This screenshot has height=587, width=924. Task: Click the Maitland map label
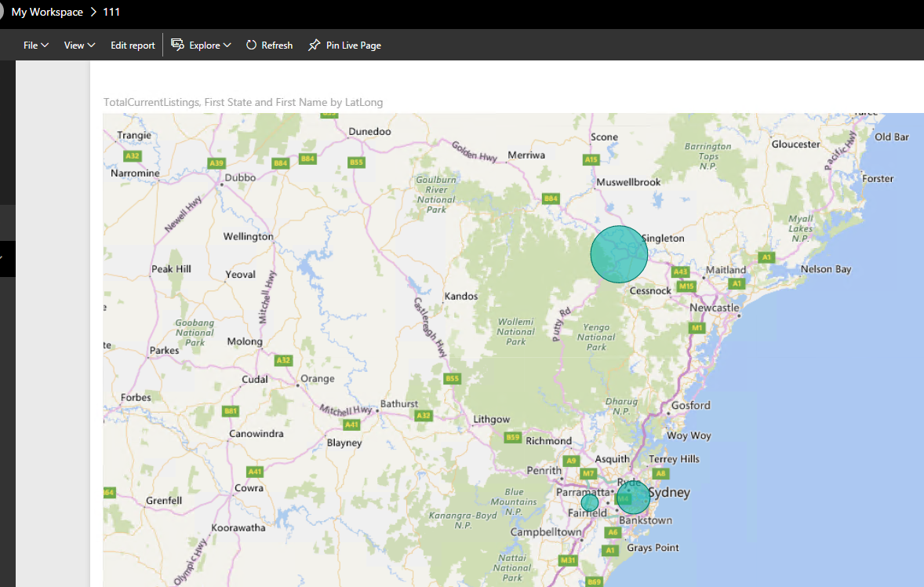click(x=726, y=269)
